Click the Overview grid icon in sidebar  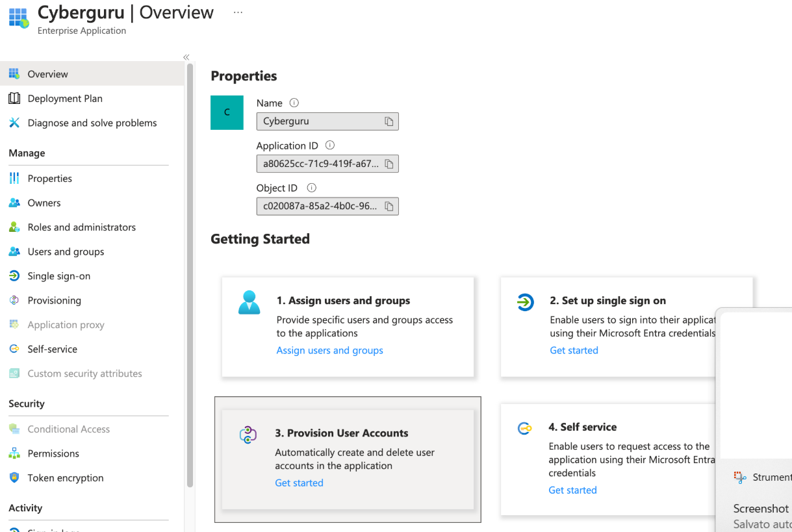coord(14,73)
